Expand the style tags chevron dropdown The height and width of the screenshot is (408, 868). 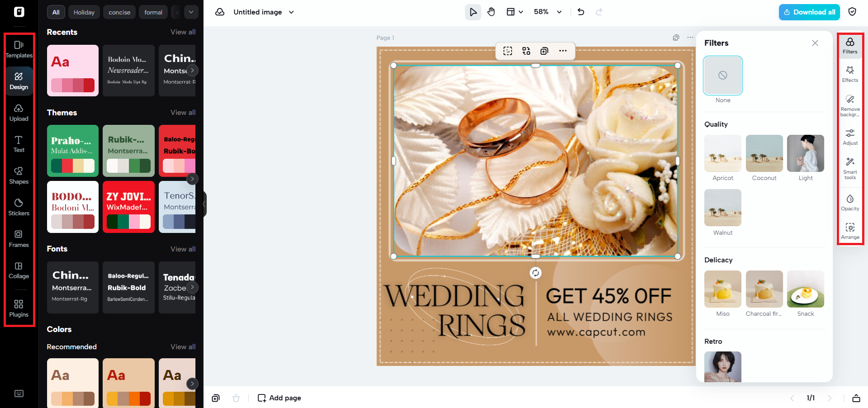191,12
